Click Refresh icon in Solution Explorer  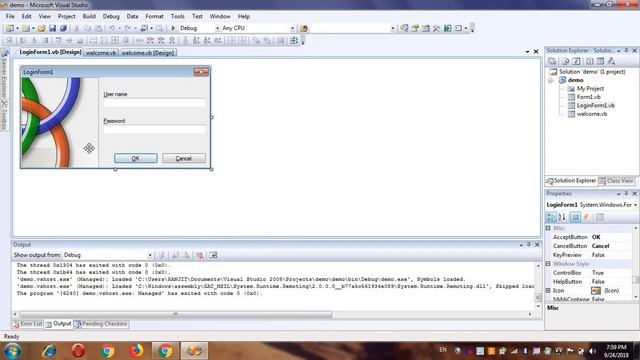(x=576, y=61)
